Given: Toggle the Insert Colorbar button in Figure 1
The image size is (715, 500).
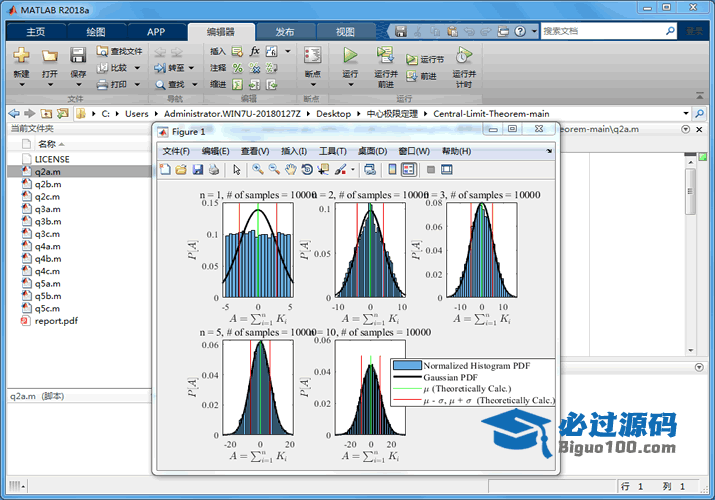Looking at the screenshot, I should pos(392,170).
